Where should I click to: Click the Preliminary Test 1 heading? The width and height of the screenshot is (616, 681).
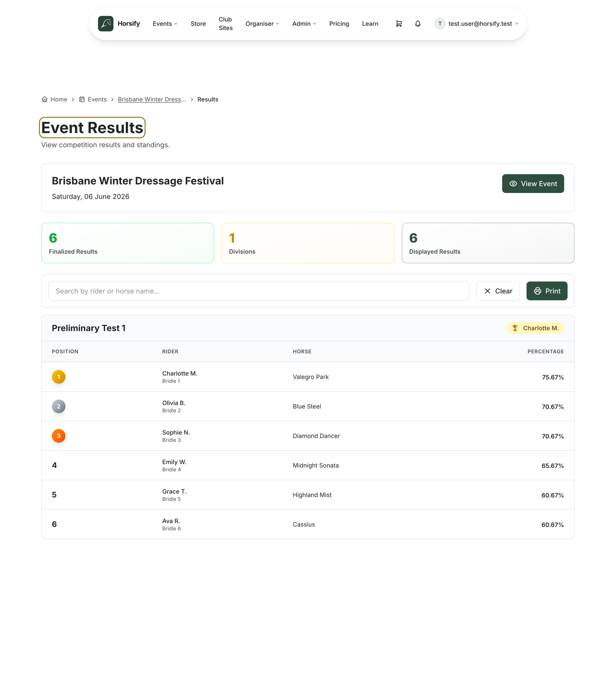pos(89,328)
